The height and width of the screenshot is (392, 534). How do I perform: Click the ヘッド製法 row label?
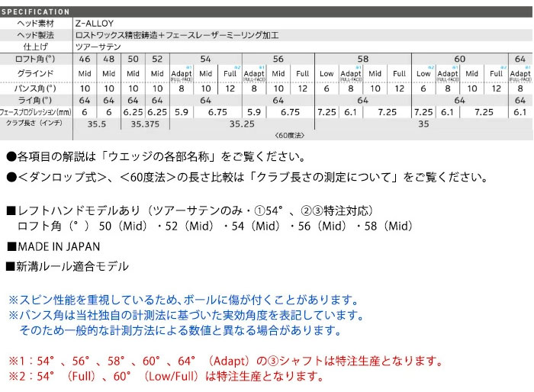click(x=36, y=35)
